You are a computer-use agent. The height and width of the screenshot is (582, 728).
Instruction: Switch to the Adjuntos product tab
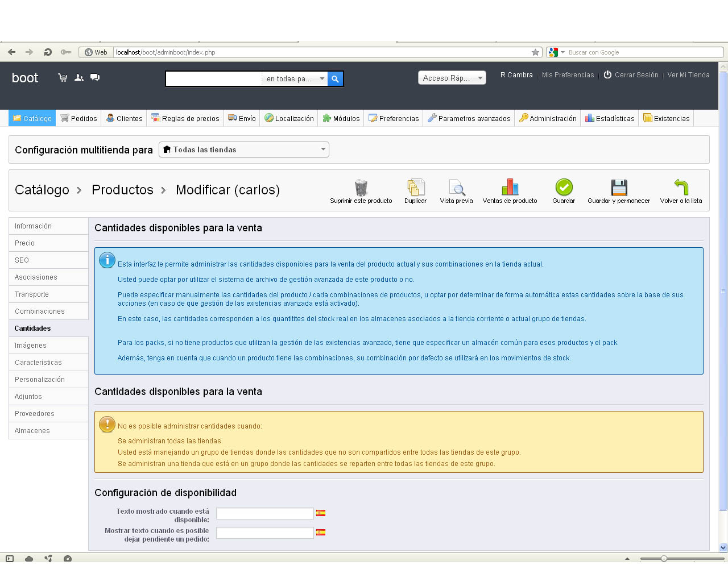point(48,397)
